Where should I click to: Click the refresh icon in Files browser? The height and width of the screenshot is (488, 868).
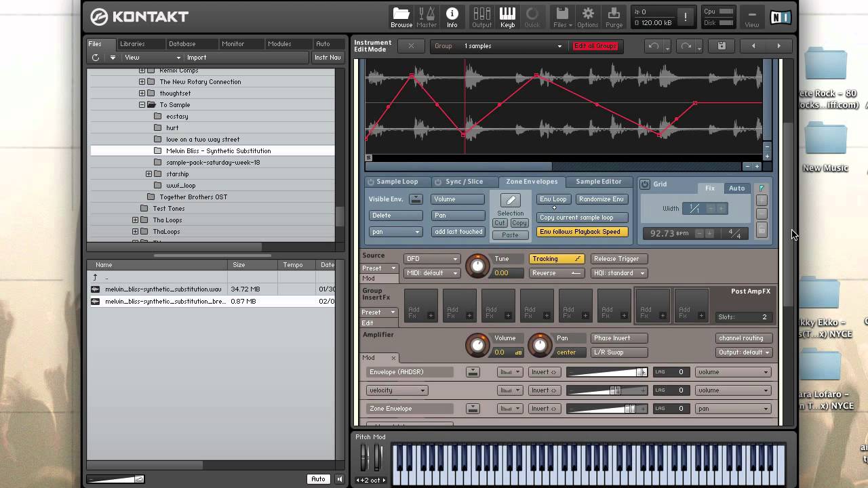(x=96, y=58)
